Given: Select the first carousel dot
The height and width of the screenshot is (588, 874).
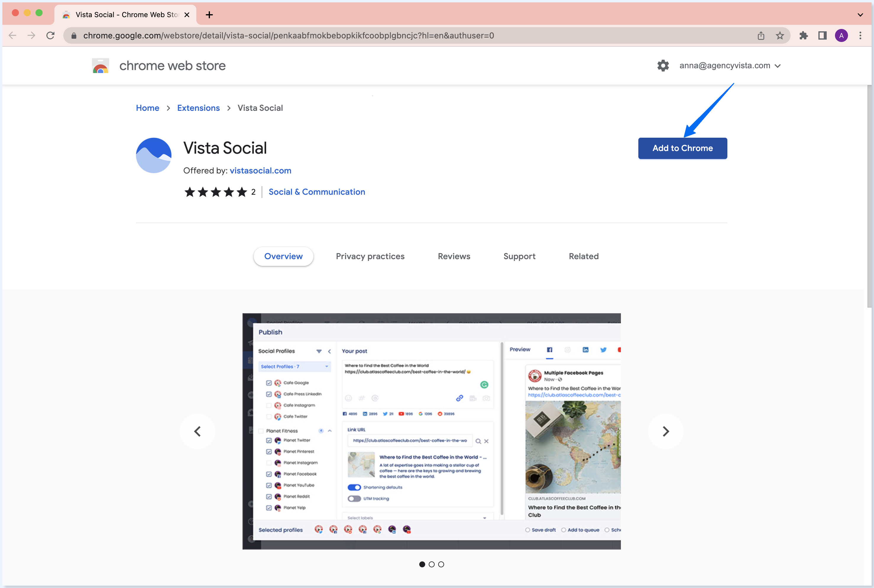Looking at the screenshot, I should (x=422, y=564).
